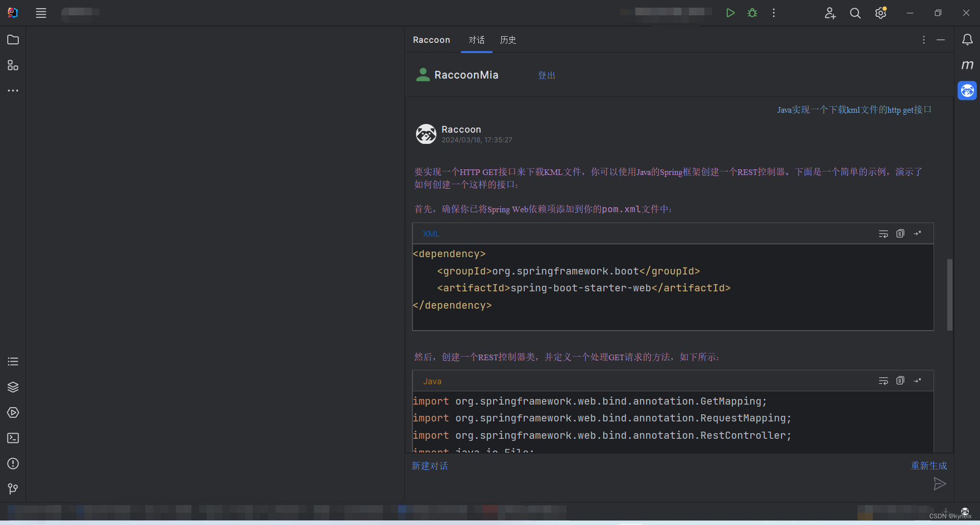Open the Structure tool window
This screenshot has height=525, width=980.
point(13,65)
